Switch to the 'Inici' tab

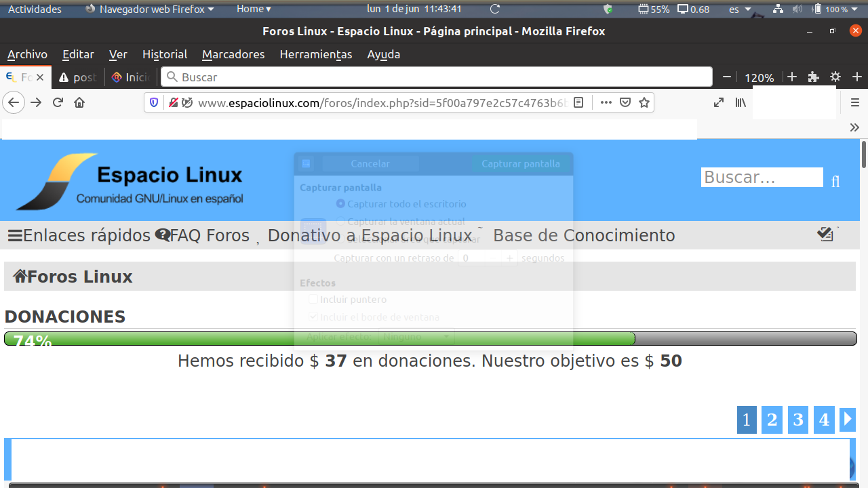pyautogui.click(x=131, y=77)
